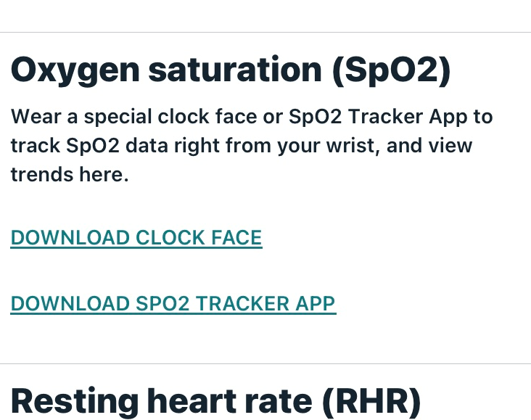The height and width of the screenshot is (420, 531).
Task: Click the SpO2 description paragraph
Action: [251, 145]
